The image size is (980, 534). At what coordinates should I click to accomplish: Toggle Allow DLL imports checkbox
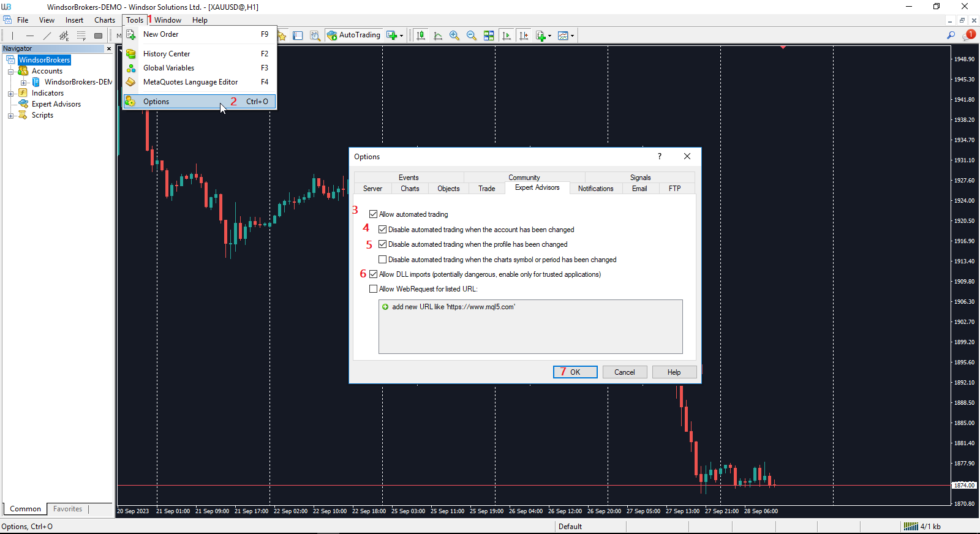[x=373, y=274]
